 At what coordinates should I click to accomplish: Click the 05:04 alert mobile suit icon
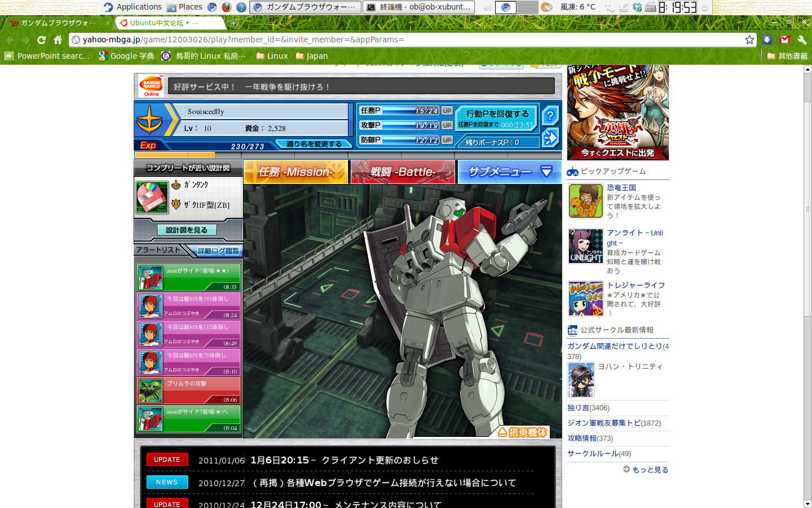[151, 419]
